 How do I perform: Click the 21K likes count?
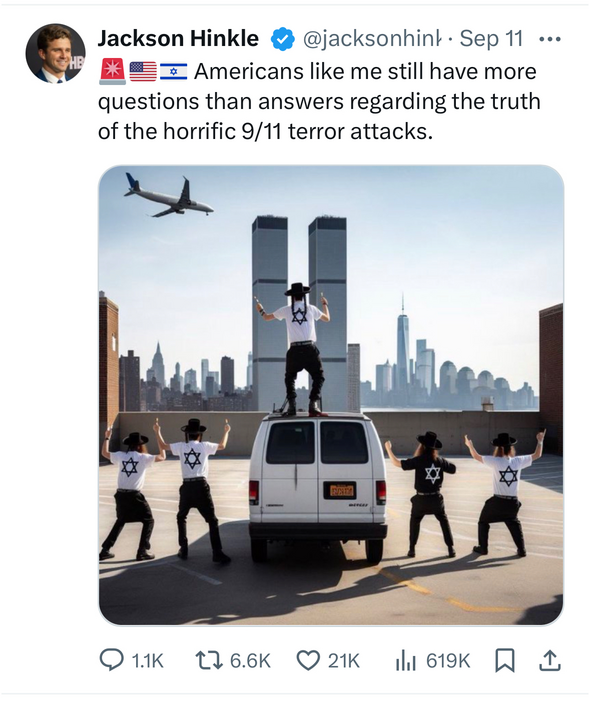(344, 661)
